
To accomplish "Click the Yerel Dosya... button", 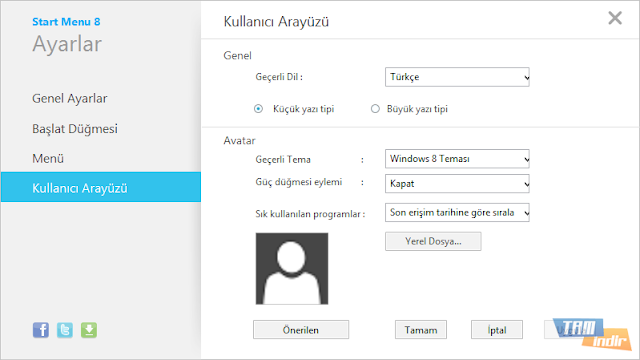I will [x=433, y=241].
